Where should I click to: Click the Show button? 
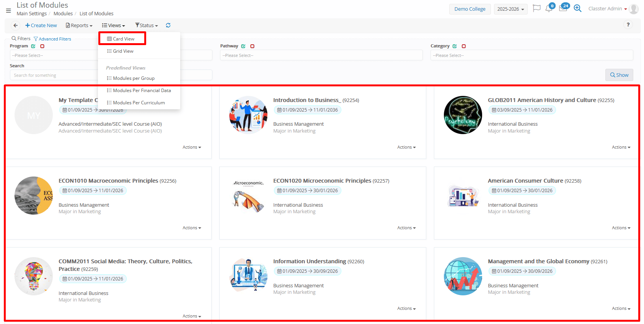pyautogui.click(x=619, y=75)
